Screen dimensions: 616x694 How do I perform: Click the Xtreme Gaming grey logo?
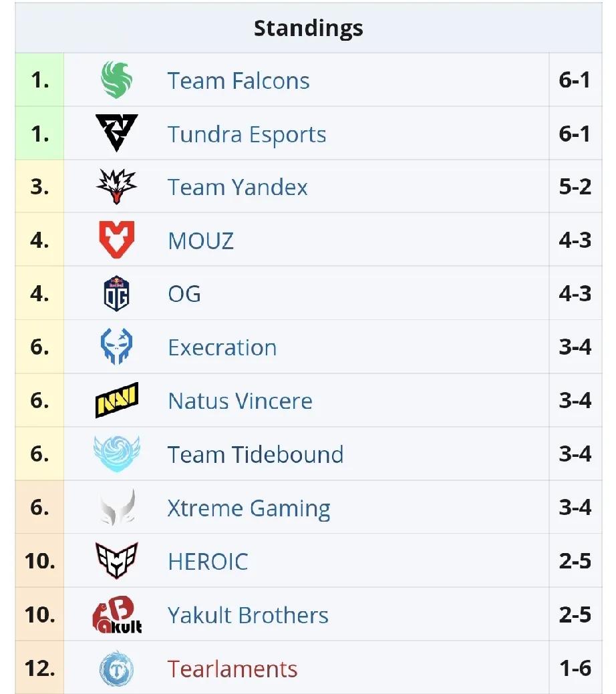click(117, 508)
